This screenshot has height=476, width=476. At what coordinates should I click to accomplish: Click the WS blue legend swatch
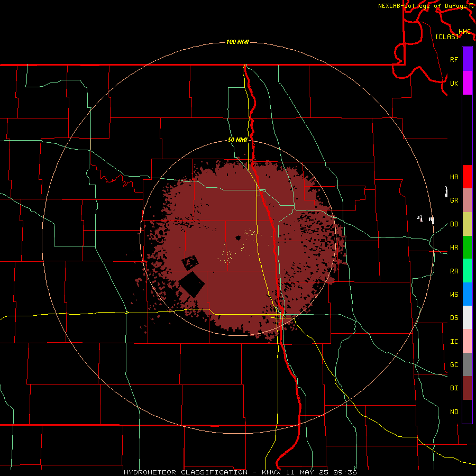coord(467,294)
